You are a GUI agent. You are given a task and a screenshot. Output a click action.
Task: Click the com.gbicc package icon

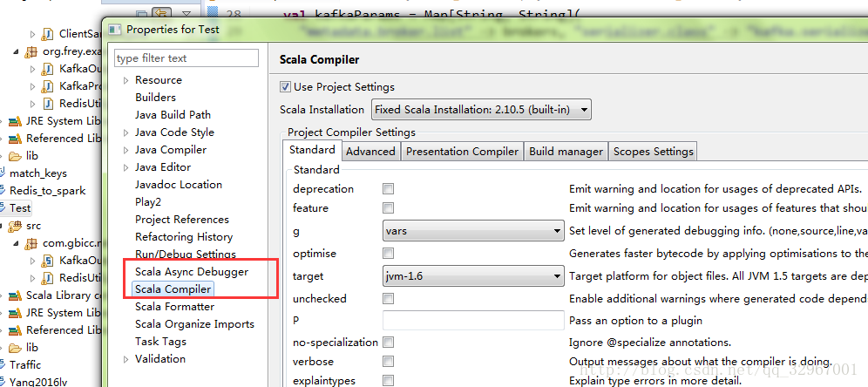pos(31,243)
